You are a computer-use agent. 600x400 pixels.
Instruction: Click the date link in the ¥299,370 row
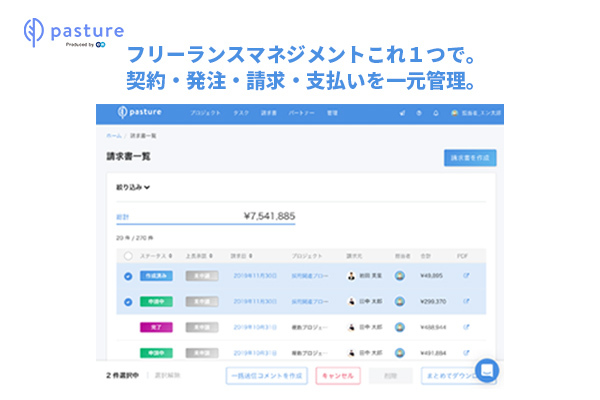point(255,301)
